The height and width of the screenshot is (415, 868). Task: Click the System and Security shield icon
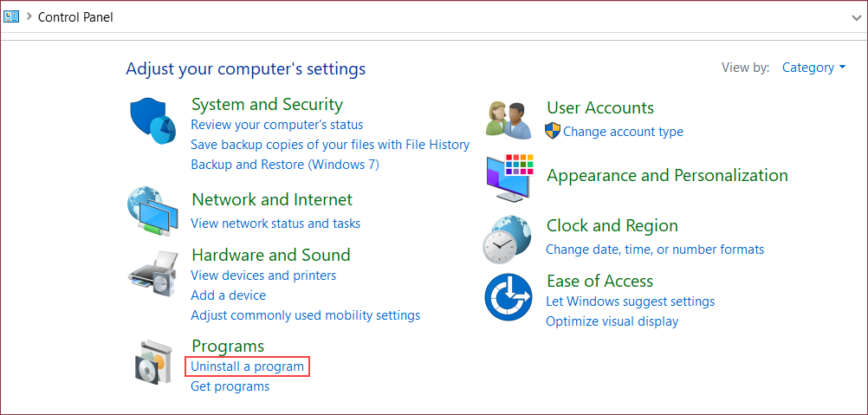pos(152,121)
